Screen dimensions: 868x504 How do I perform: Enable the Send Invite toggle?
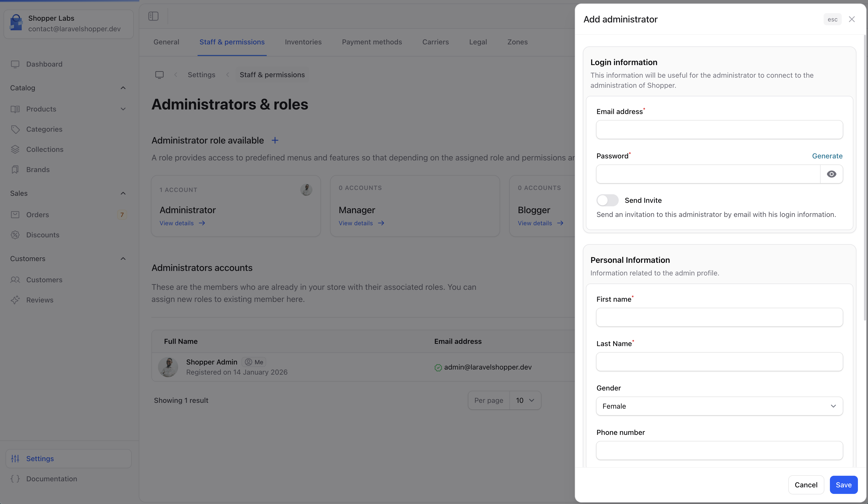(607, 200)
